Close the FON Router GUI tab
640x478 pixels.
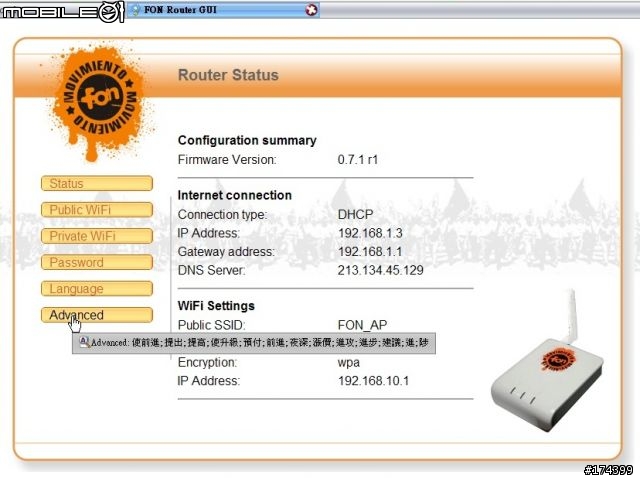(x=311, y=10)
